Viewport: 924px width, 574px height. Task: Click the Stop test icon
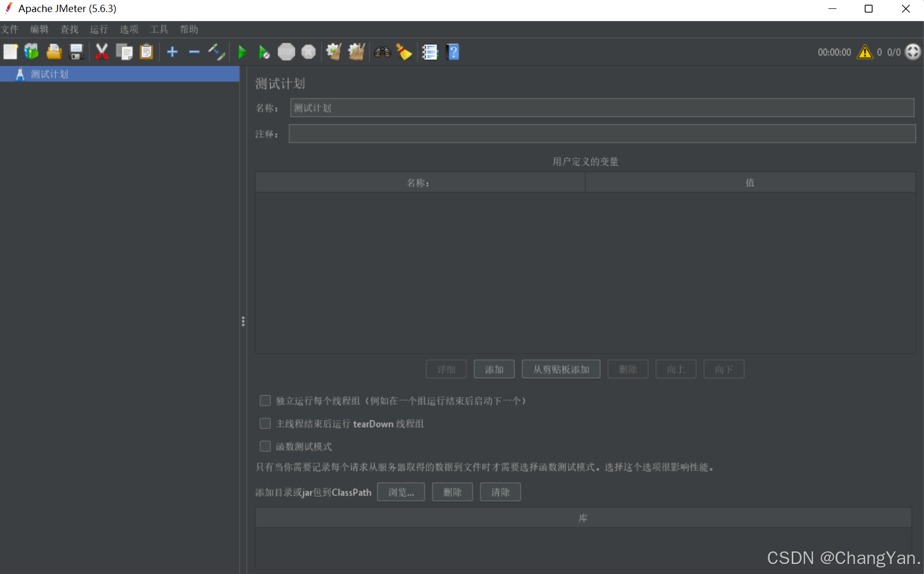coord(286,52)
